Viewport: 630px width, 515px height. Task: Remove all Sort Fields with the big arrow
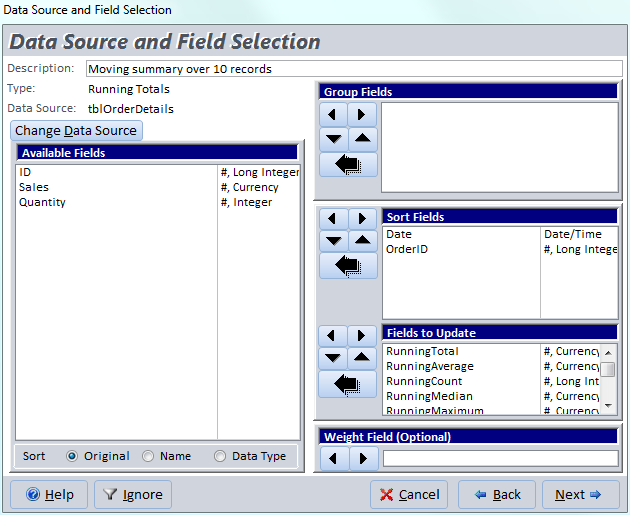click(x=348, y=266)
